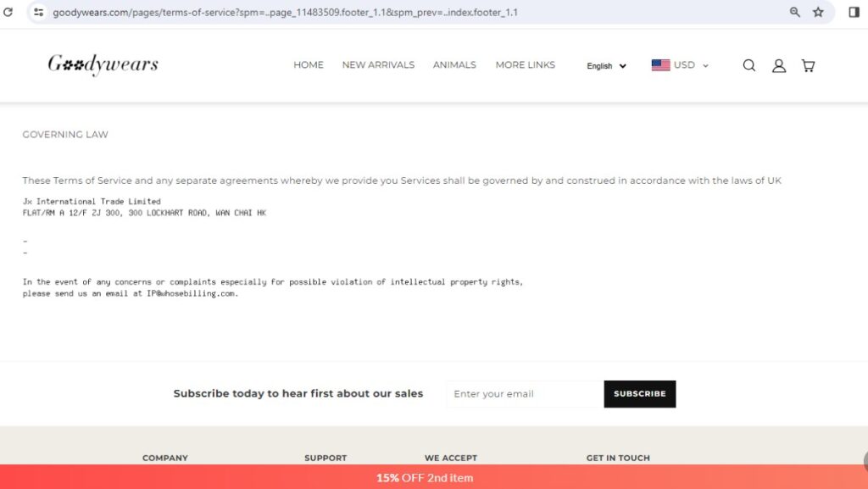Navigate to HOME in the navigation bar
868x489 pixels.
(309, 65)
